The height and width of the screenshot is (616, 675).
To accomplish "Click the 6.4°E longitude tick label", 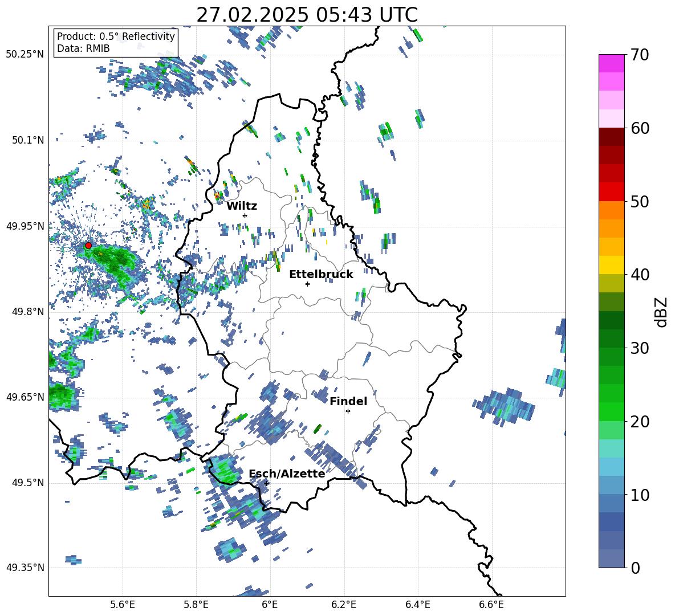I will (x=417, y=605).
